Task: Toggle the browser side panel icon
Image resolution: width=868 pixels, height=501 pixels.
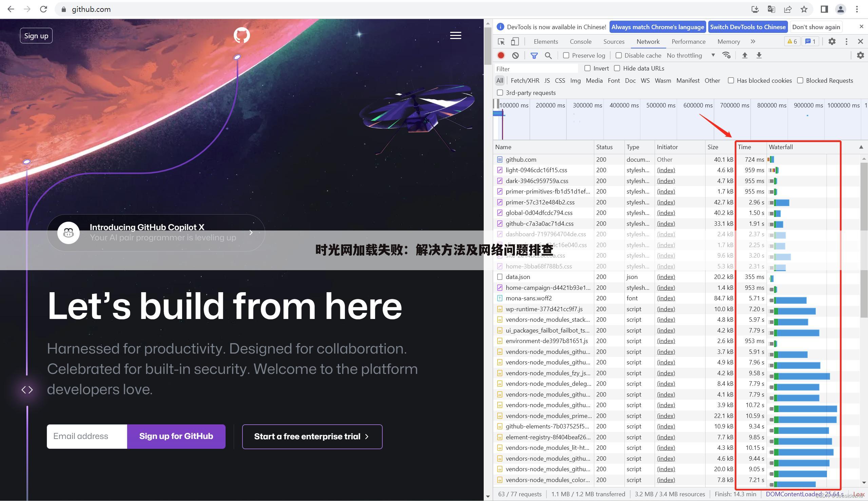Action: tap(824, 9)
